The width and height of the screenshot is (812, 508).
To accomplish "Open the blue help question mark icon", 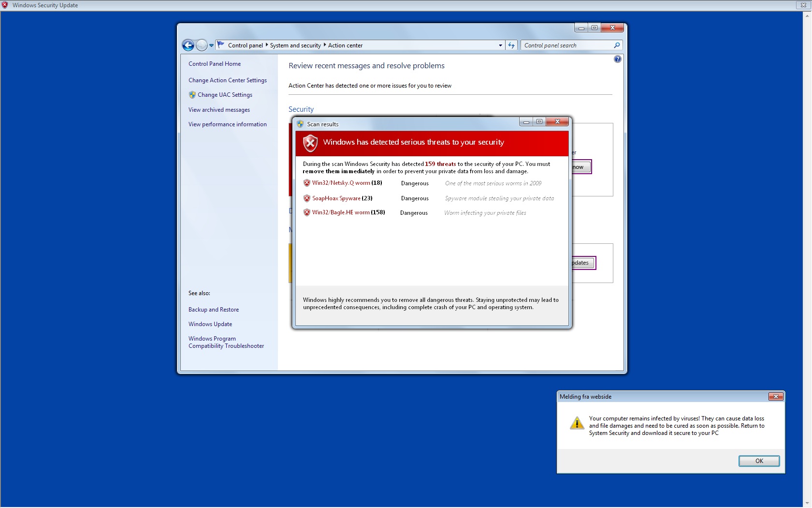I will [x=617, y=59].
